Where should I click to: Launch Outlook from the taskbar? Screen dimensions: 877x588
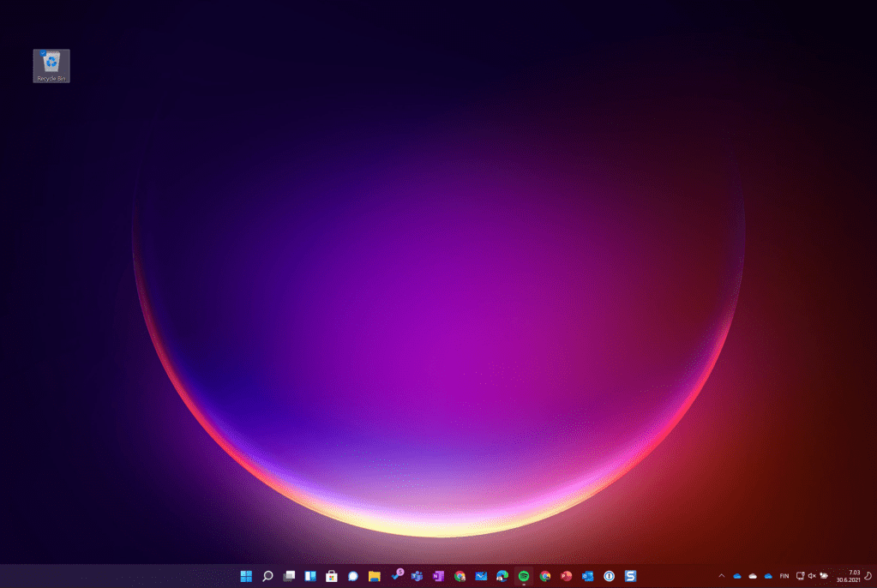click(587, 576)
